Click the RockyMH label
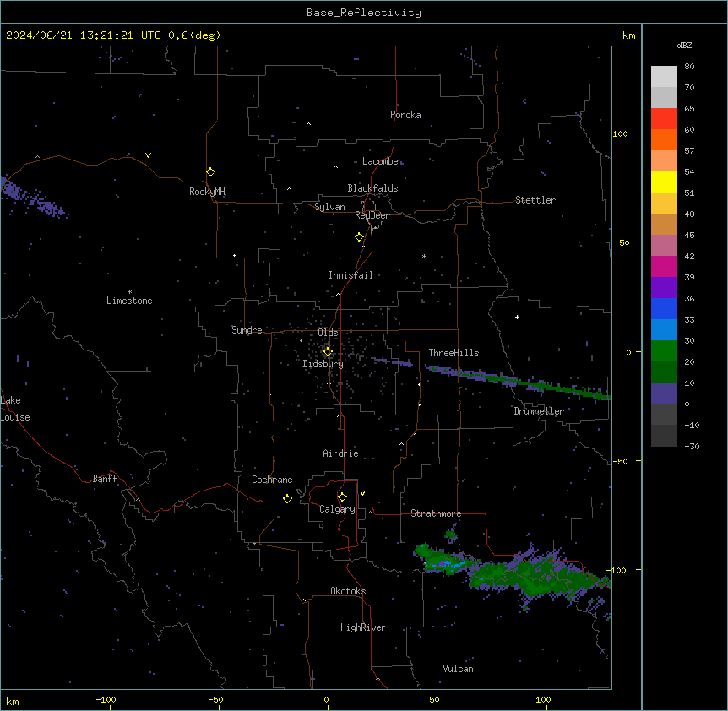The height and width of the screenshot is (711, 728). click(207, 192)
